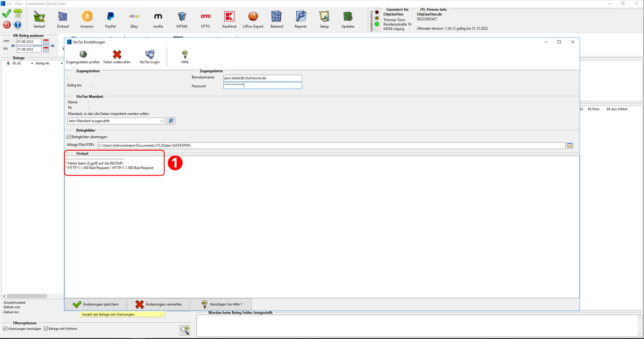Screen dimensions: 644x339
Task: Expand Anzahl der Belege mit Warnungen dropdown
Action: 162,314
